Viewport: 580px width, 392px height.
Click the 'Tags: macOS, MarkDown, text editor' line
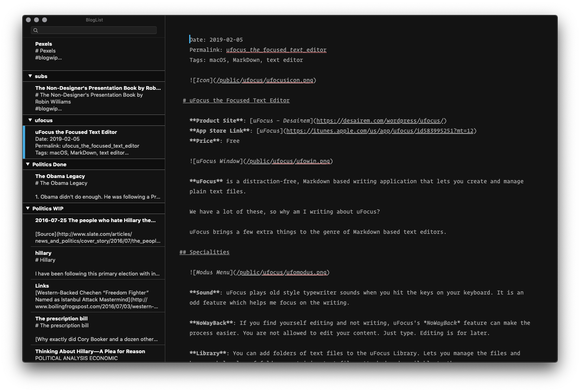pos(246,60)
